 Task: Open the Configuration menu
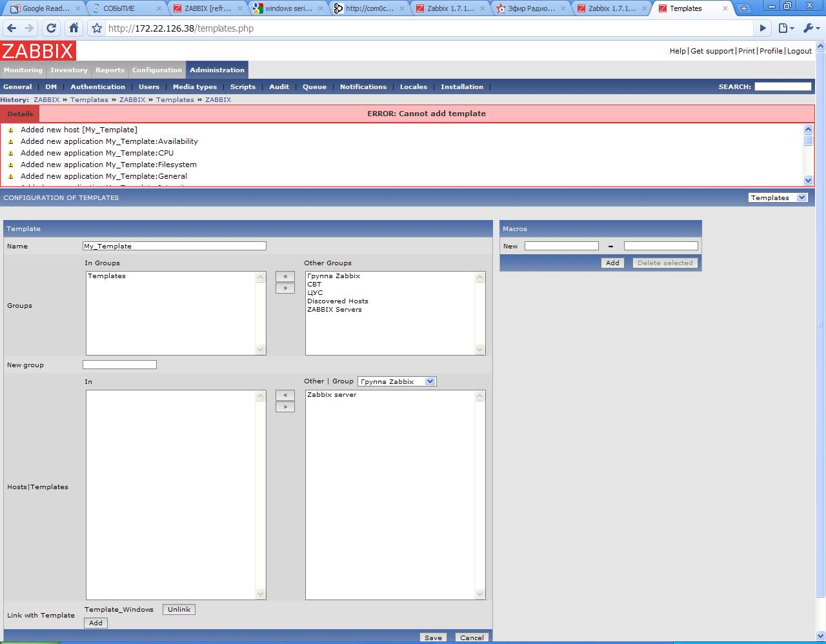pos(157,70)
